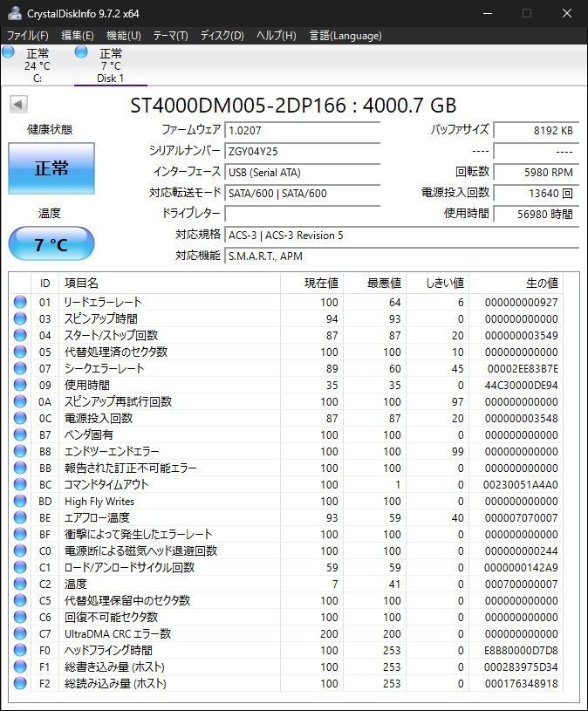This screenshot has width=588, height=711.
Task: Click status orb for 0C 電源投入回数
Action: pyautogui.click(x=20, y=418)
